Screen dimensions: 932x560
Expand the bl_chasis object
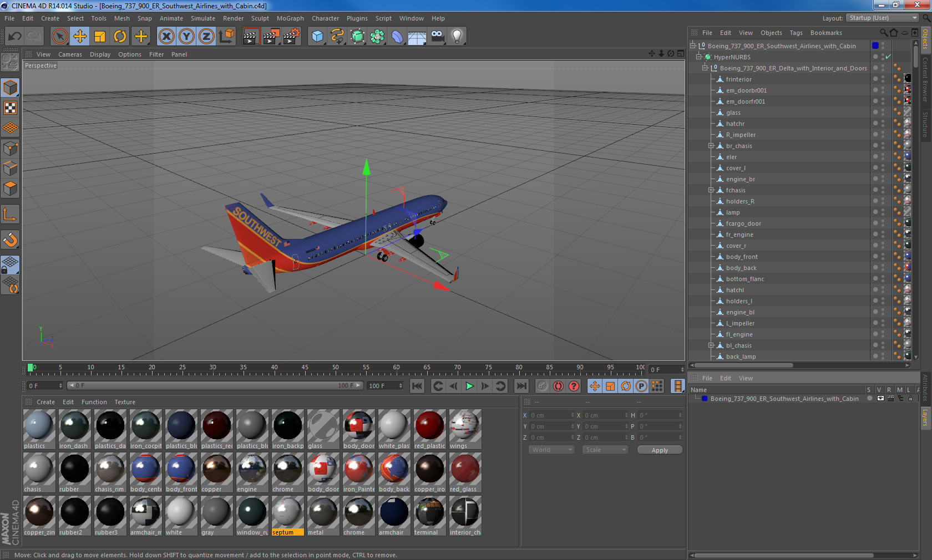[711, 345]
